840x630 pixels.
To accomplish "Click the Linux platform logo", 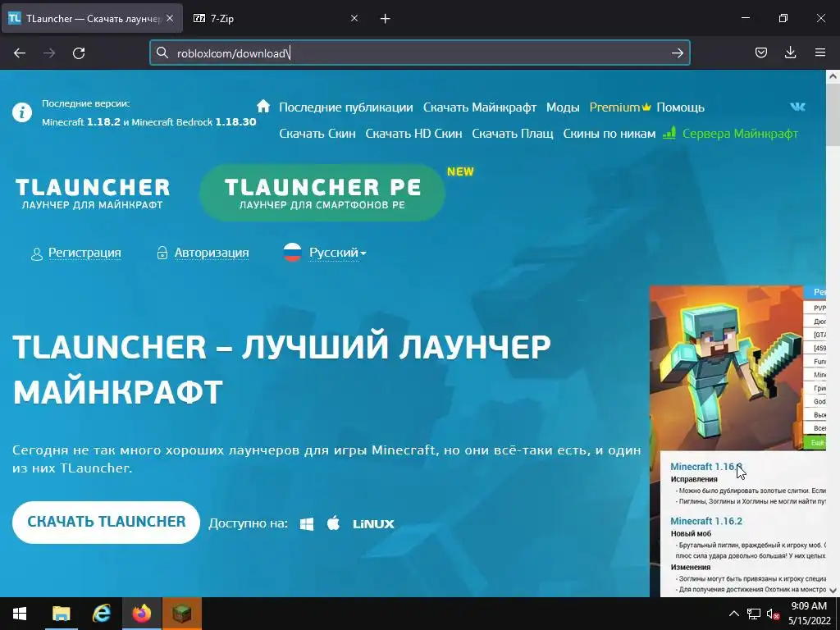I will (373, 524).
